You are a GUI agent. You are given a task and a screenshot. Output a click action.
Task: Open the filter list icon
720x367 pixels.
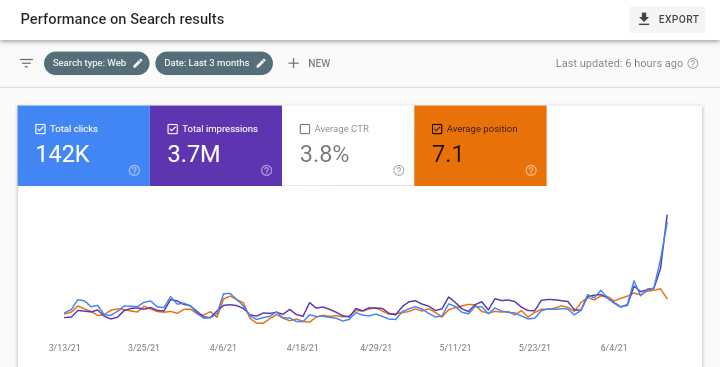pyautogui.click(x=27, y=63)
